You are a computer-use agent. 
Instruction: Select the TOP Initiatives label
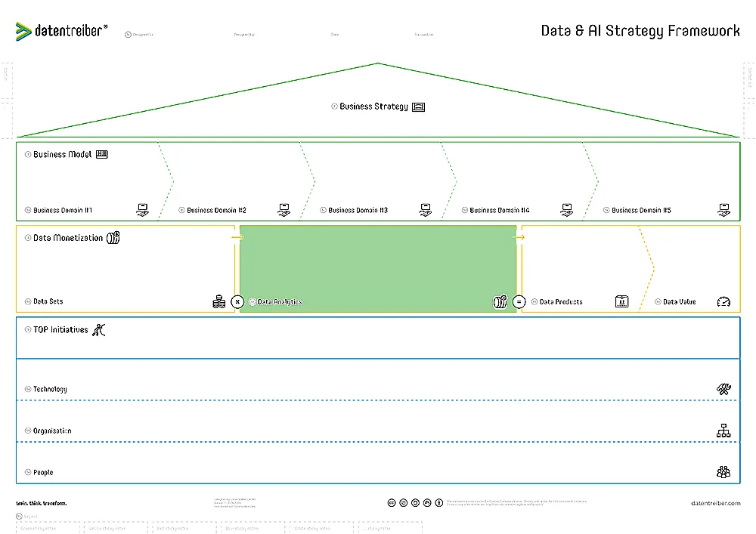click(x=60, y=330)
